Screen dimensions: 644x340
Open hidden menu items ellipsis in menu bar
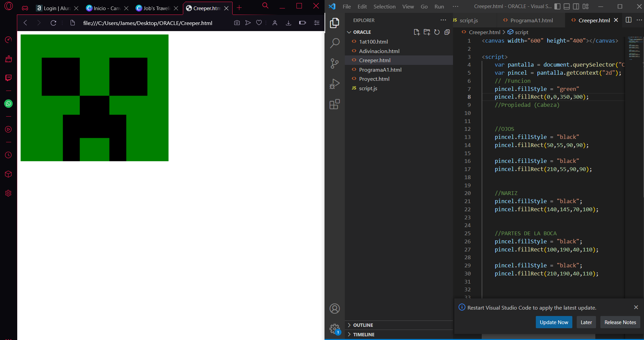[456, 6]
